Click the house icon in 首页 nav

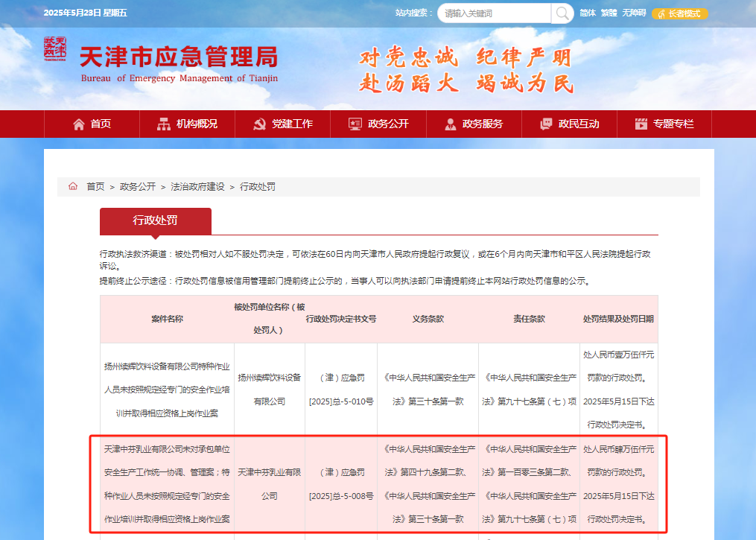tap(79, 124)
